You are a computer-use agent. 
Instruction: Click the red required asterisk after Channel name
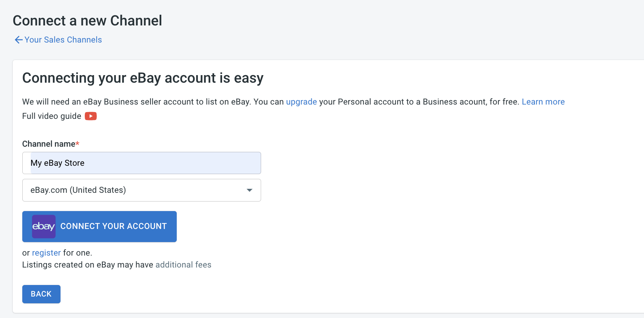tap(78, 143)
